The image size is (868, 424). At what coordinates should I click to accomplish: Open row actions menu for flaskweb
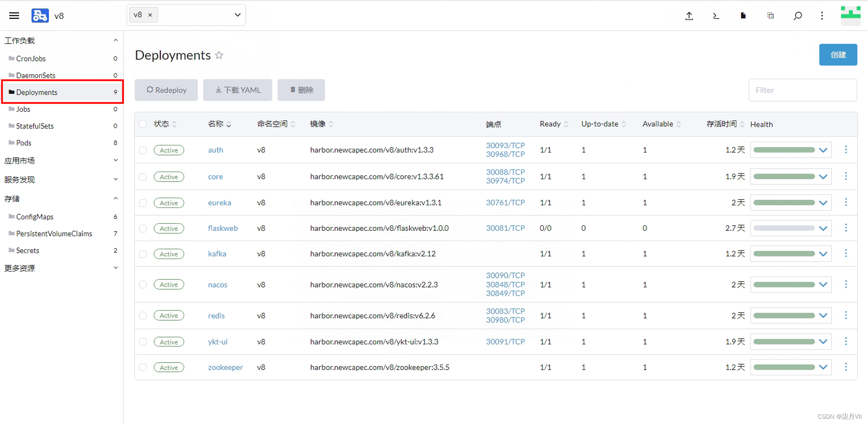[846, 228]
